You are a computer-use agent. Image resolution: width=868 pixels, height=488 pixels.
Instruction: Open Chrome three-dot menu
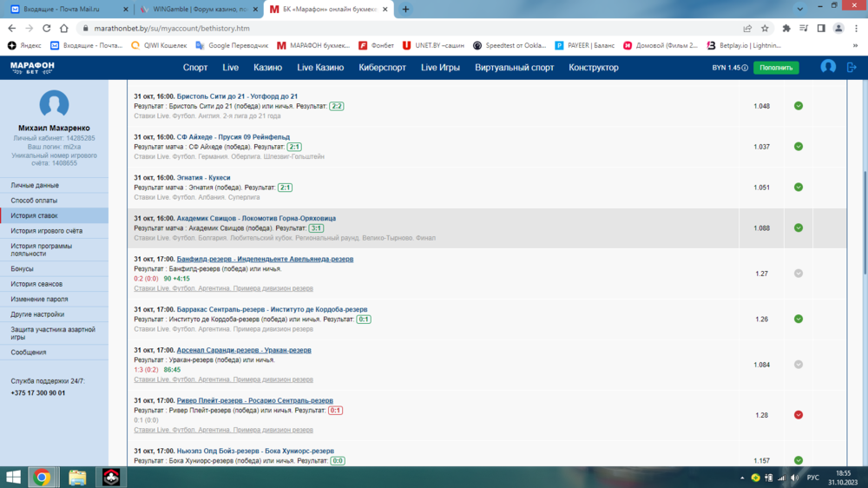coord(857,28)
